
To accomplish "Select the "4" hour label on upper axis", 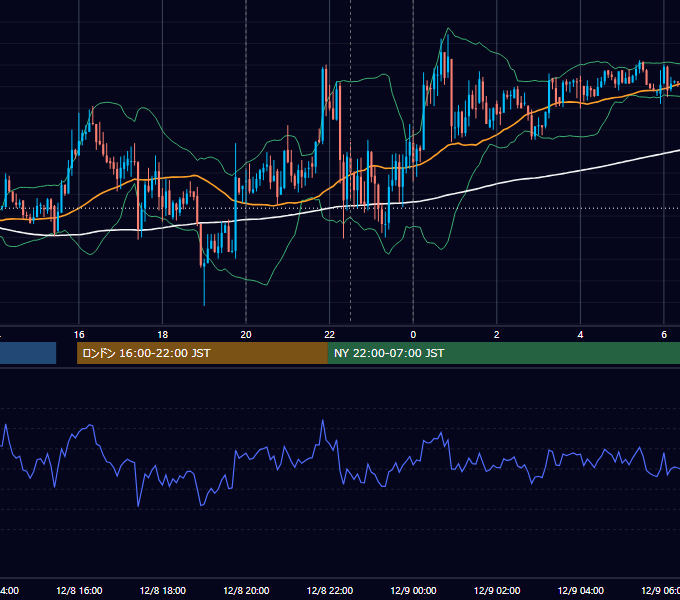I will (580, 335).
